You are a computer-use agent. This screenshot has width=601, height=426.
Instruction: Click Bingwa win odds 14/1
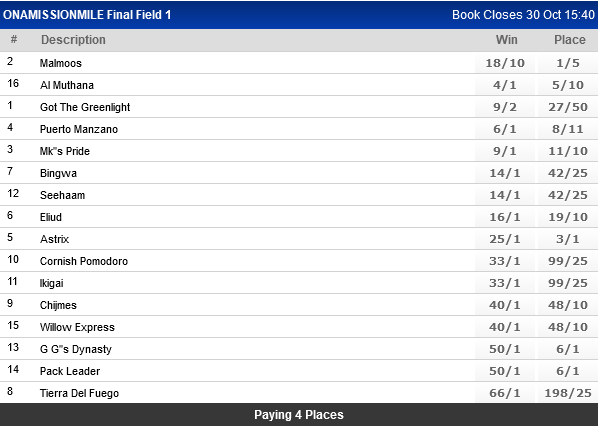[506, 173]
